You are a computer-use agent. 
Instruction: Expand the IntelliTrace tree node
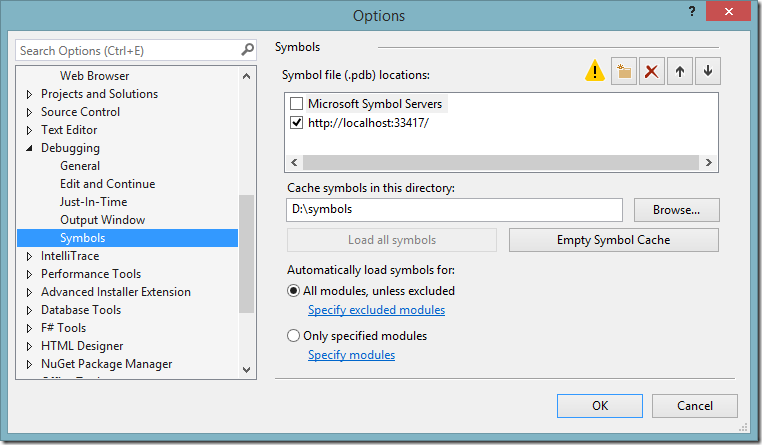[x=29, y=256]
